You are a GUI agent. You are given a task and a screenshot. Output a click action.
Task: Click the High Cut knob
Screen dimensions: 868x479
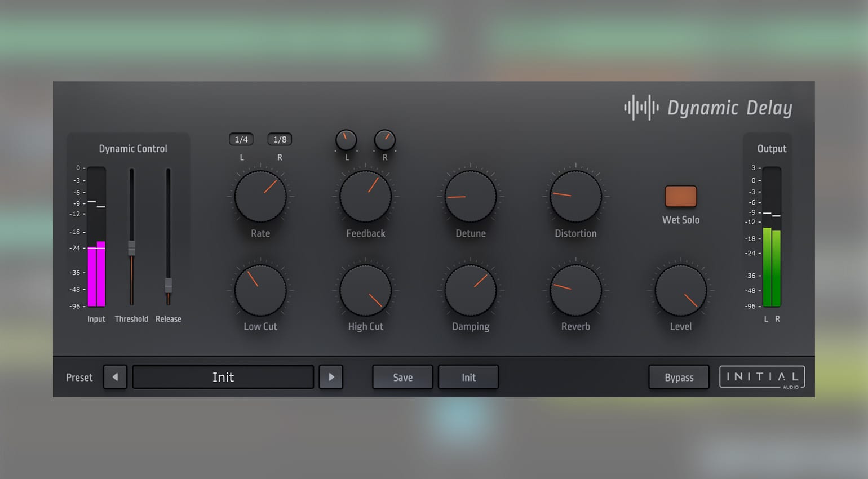click(x=365, y=289)
